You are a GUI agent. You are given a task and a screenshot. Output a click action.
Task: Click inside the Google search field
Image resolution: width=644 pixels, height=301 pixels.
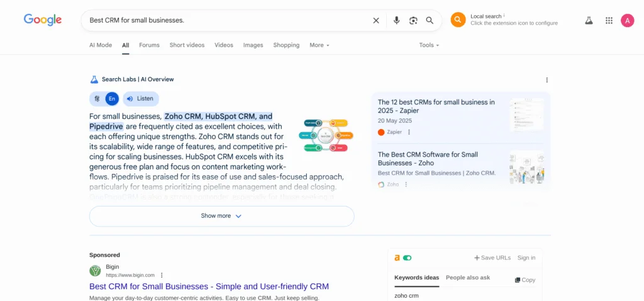click(226, 20)
